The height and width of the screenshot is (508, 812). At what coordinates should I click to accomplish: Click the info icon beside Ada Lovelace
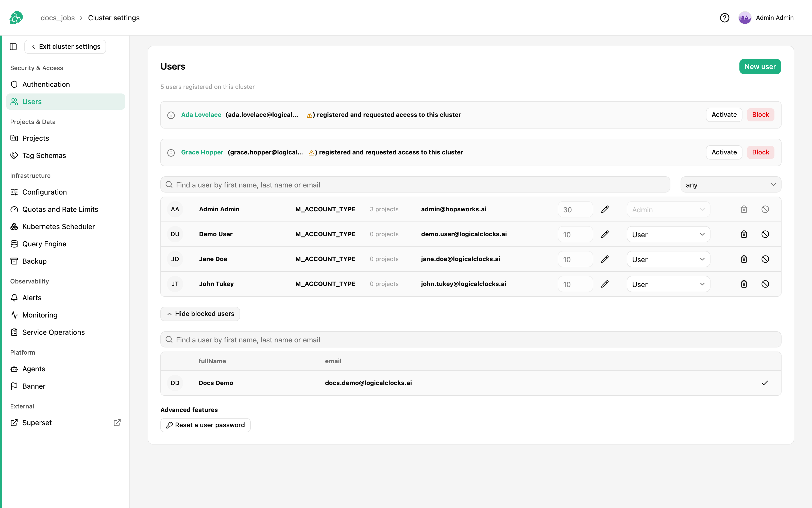point(171,115)
